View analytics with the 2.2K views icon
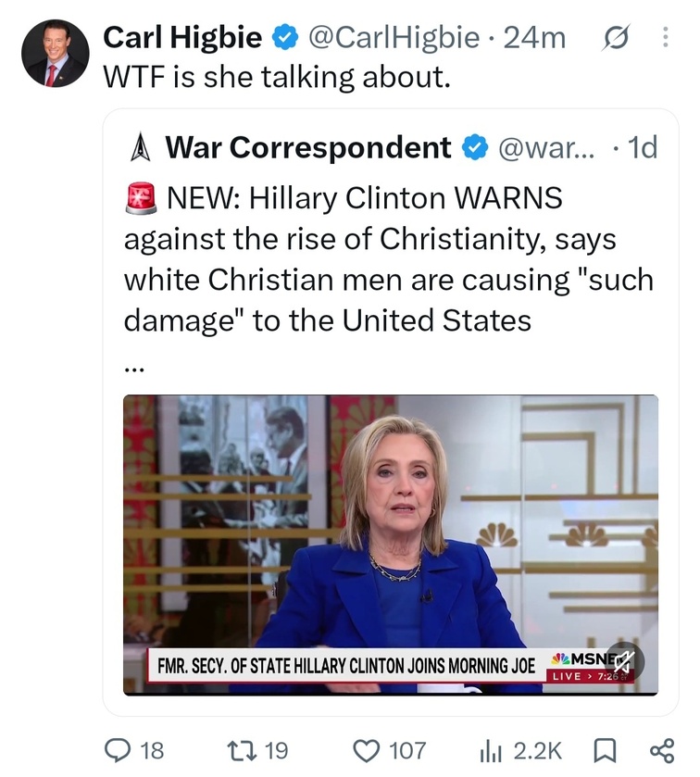The height and width of the screenshot is (777, 700). click(491, 751)
